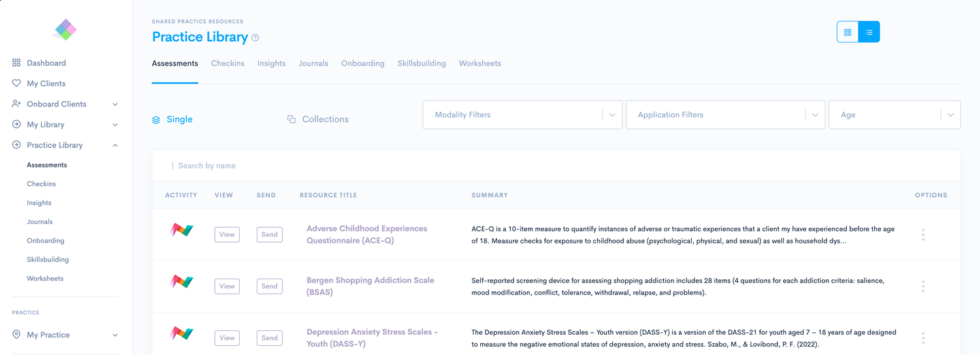Open options menu for ACE-Q row
The image size is (980, 355).
pos(923,234)
